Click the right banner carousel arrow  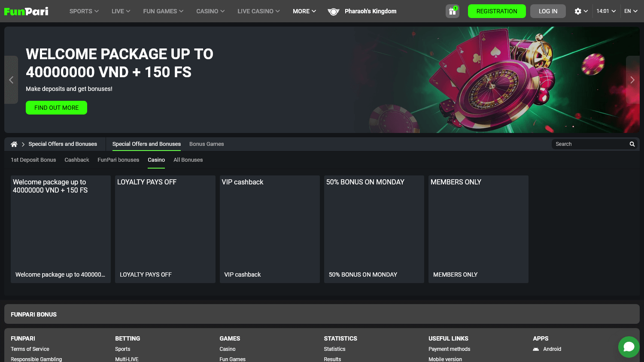[632, 80]
